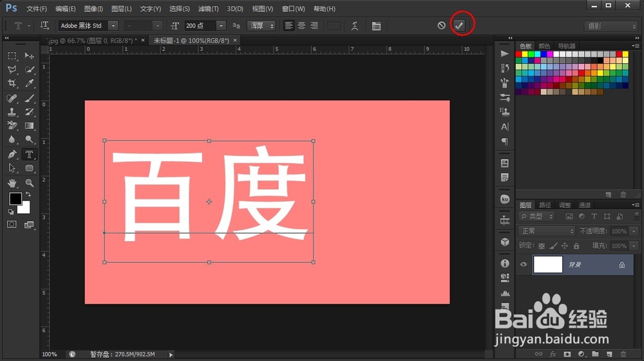Switch to 路径 panel tab
The image size is (644, 361).
(x=545, y=205)
